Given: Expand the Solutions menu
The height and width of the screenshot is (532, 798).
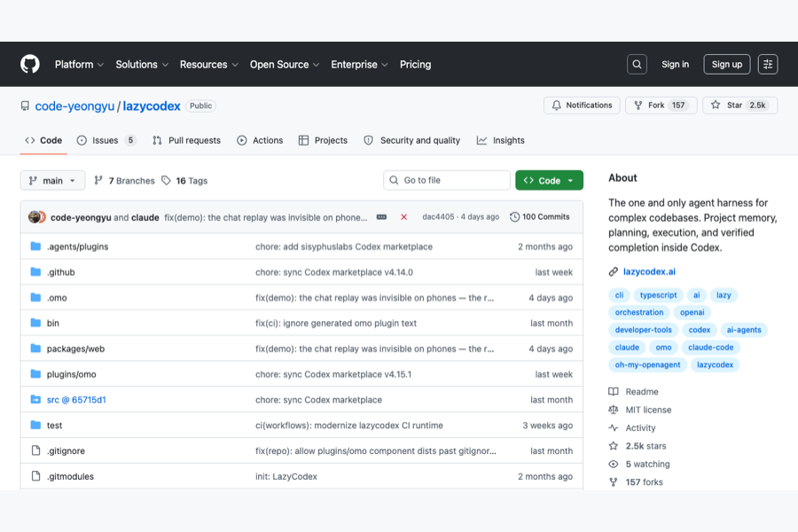Looking at the screenshot, I should [x=142, y=65].
